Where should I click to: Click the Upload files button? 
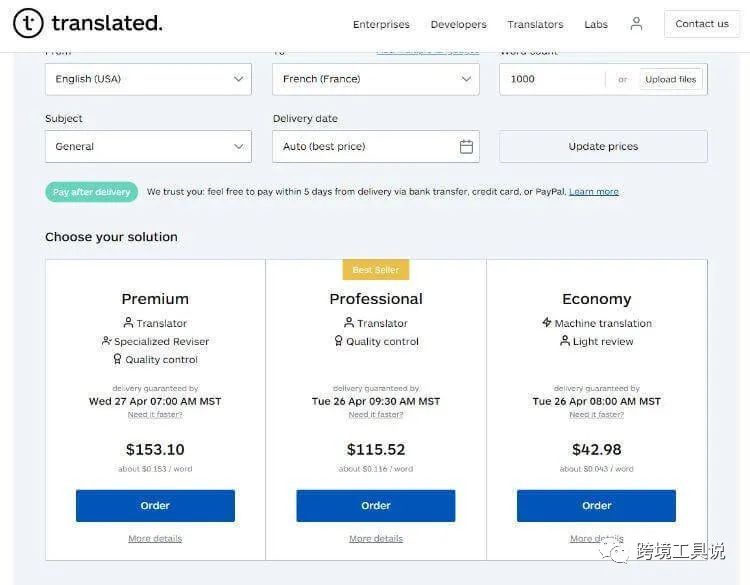[670, 79]
